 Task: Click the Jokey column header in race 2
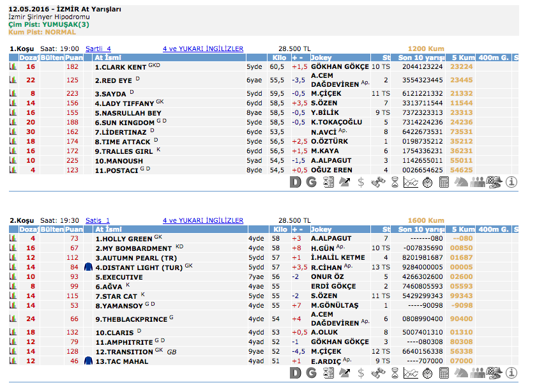pos(321,229)
